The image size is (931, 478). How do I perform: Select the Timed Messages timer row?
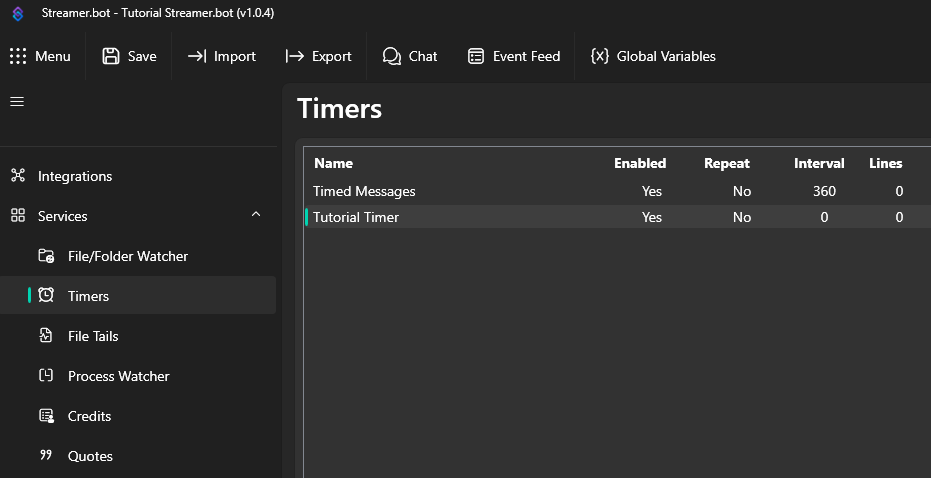(618, 191)
